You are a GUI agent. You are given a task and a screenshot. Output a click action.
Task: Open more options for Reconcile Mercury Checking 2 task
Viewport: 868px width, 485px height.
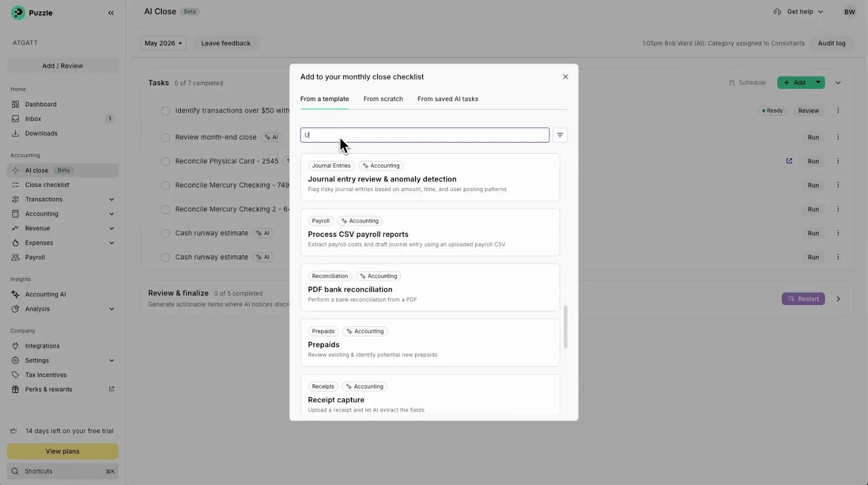pyautogui.click(x=838, y=209)
